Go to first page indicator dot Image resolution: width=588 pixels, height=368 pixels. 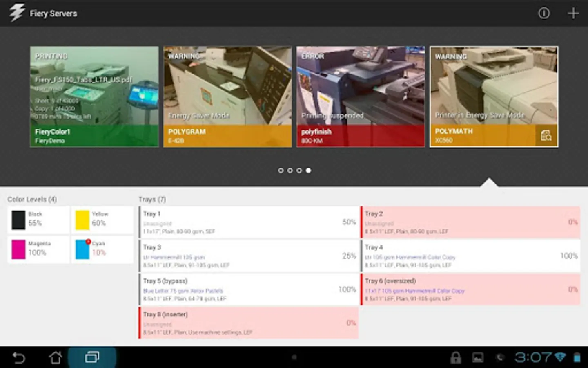tap(281, 171)
